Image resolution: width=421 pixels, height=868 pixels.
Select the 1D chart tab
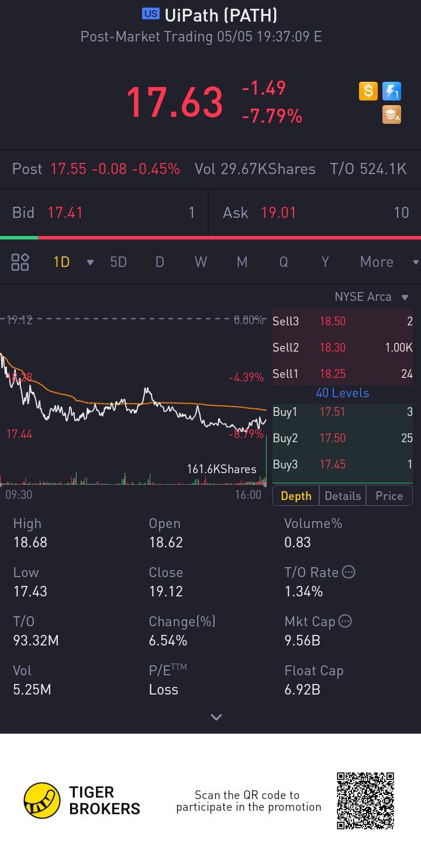tap(61, 262)
